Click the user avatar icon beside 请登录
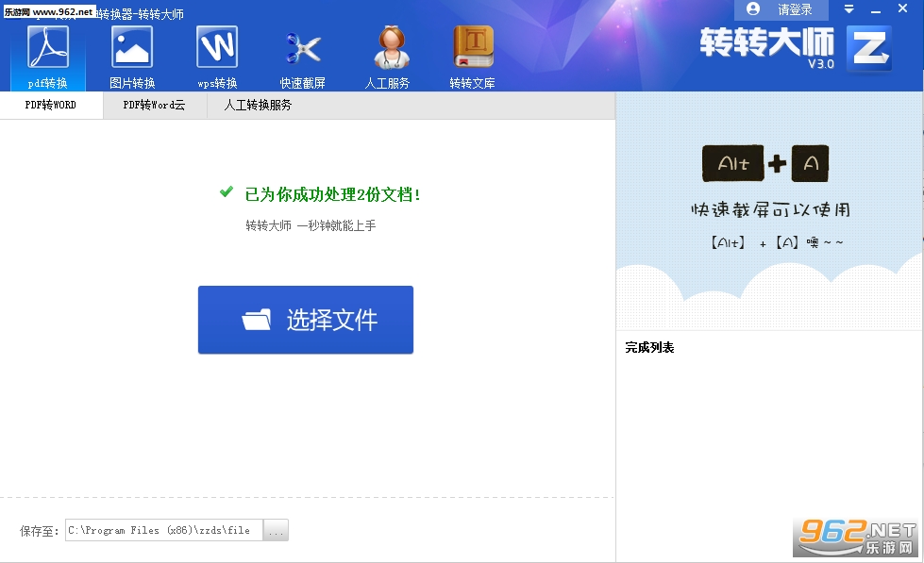 [x=753, y=8]
